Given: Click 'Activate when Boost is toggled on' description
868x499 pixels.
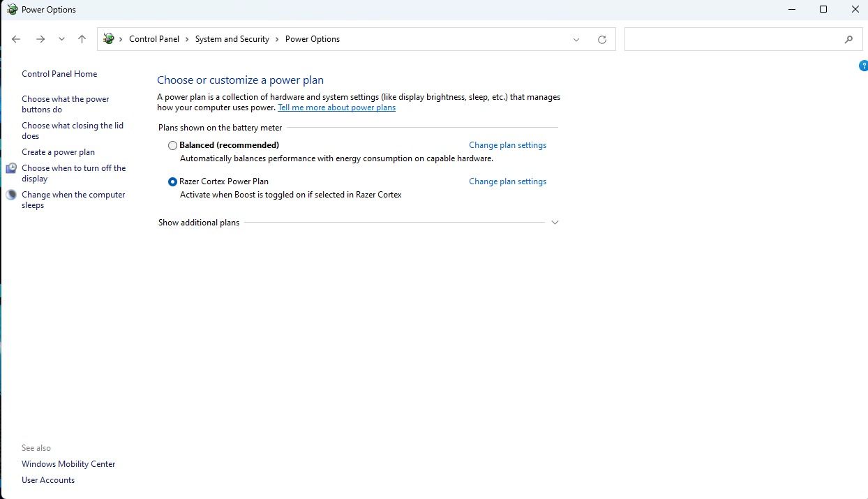Looking at the screenshot, I should [291, 195].
